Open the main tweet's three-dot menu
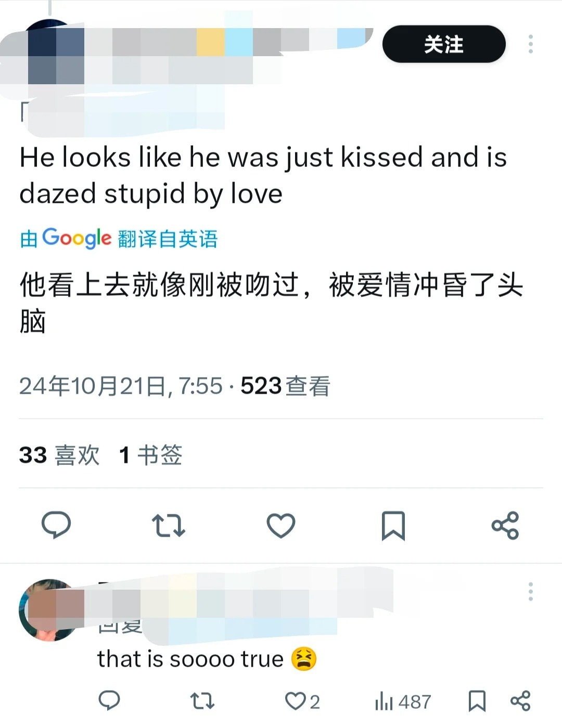This screenshot has width=562, height=728. (530, 44)
